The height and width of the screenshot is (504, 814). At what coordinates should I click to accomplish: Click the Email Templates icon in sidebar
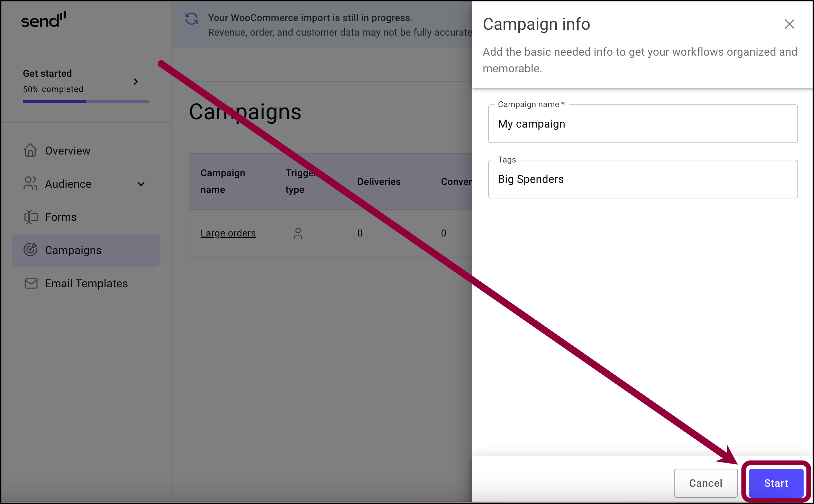[x=31, y=284]
